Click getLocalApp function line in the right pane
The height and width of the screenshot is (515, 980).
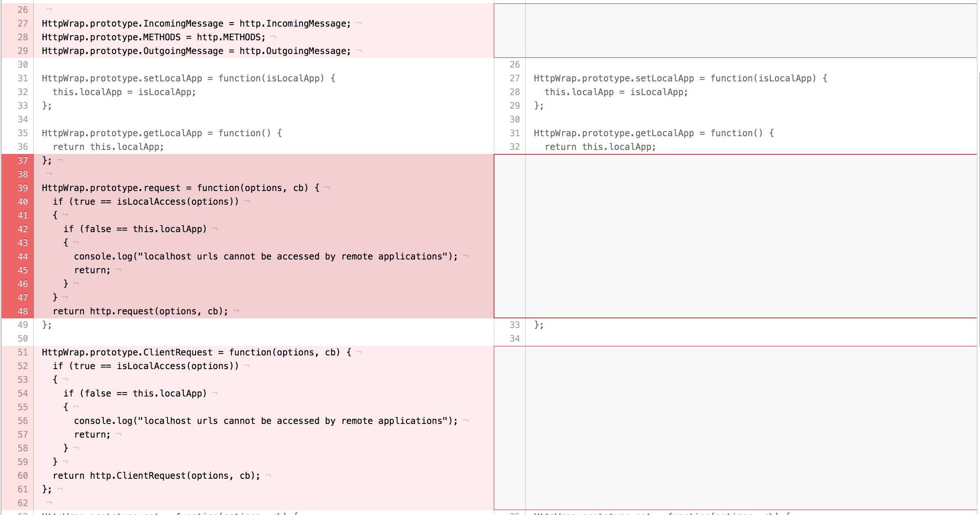[653, 133]
